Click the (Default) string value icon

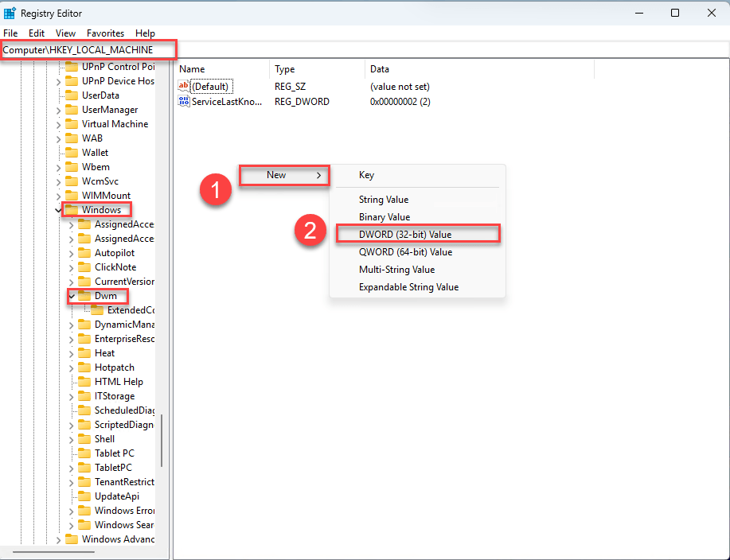pyautogui.click(x=184, y=86)
